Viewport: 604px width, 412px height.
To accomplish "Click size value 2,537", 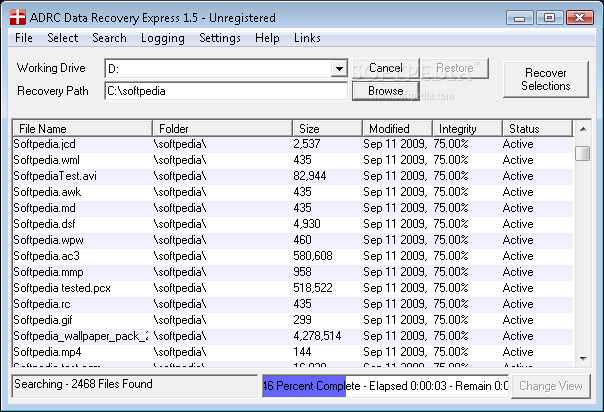I will pyautogui.click(x=307, y=144).
